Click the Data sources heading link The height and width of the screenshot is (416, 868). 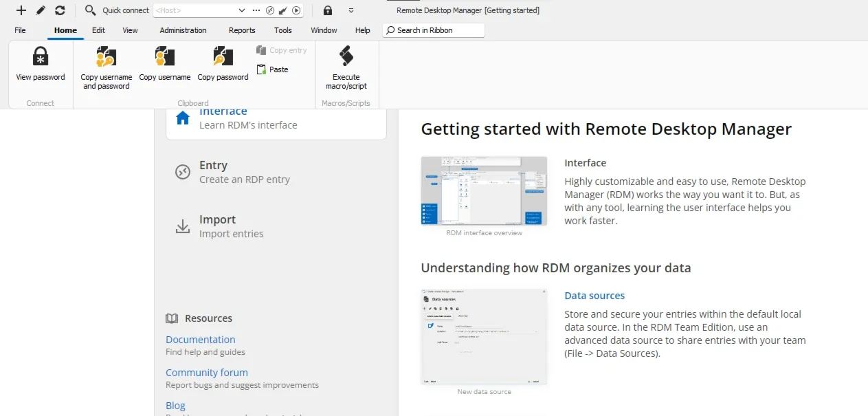pos(594,296)
